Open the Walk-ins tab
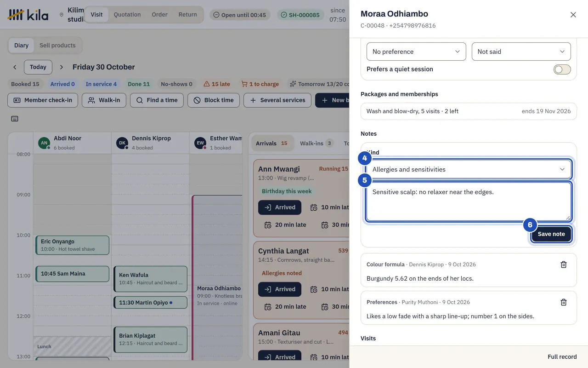Screen dimensions: 588x368 [317, 144]
